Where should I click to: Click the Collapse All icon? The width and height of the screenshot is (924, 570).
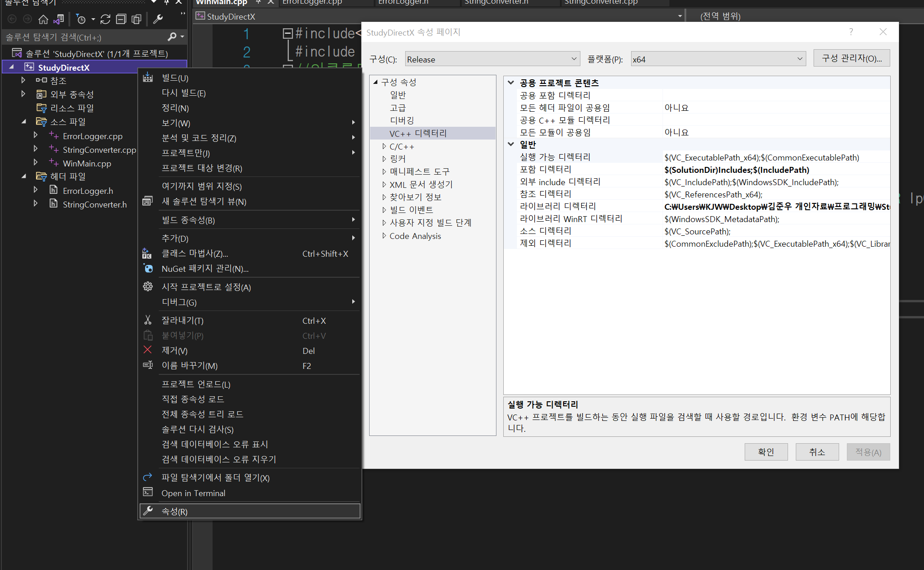point(121,19)
